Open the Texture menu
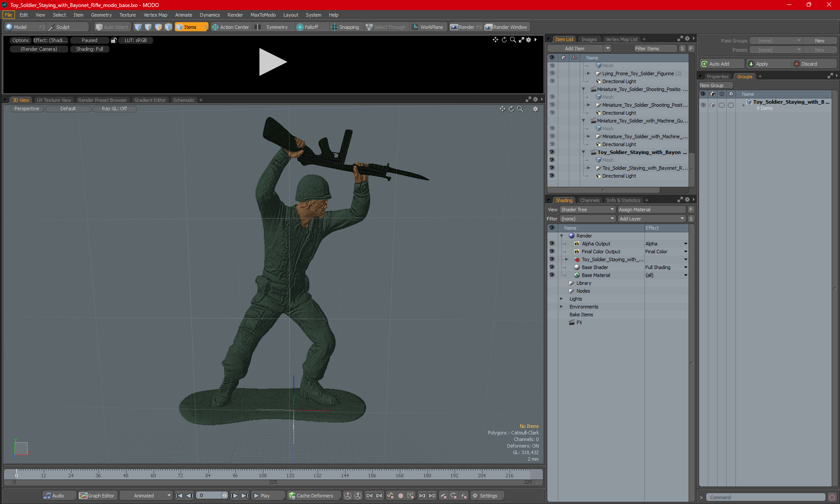The height and width of the screenshot is (504, 840). 128,15
